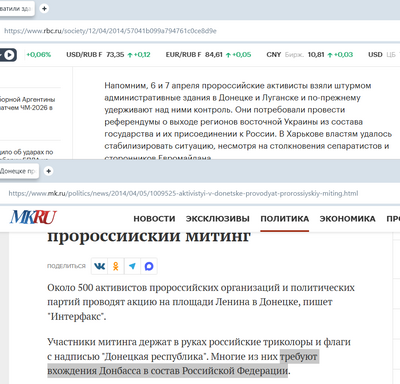Click the RBC video play button
Viewport: 400px width, 384px height.
tap(8, 55)
